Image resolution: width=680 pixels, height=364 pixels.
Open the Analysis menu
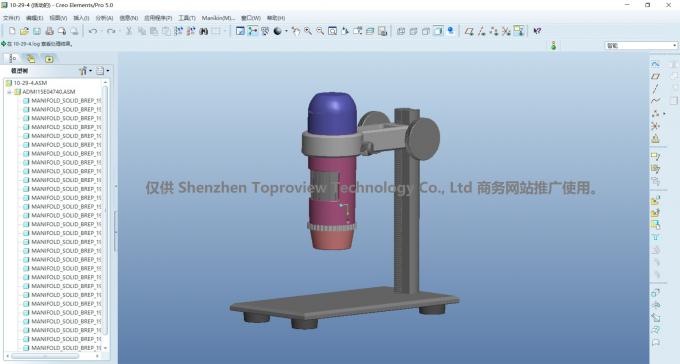[104, 18]
